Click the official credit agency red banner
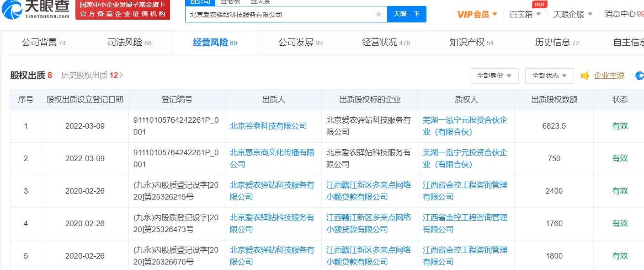The width and height of the screenshot is (644, 270). point(122,10)
